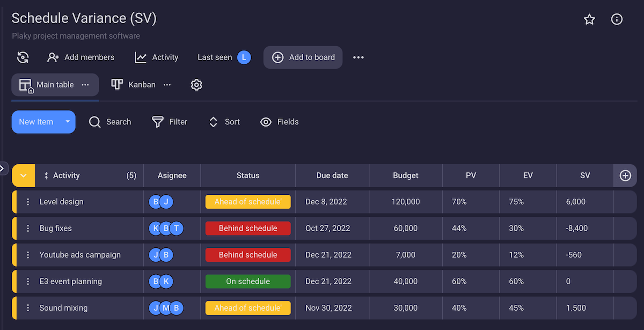Screen dimensions: 644x330
Task: Open Main table view options ellipsis
Action: point(85,85)
